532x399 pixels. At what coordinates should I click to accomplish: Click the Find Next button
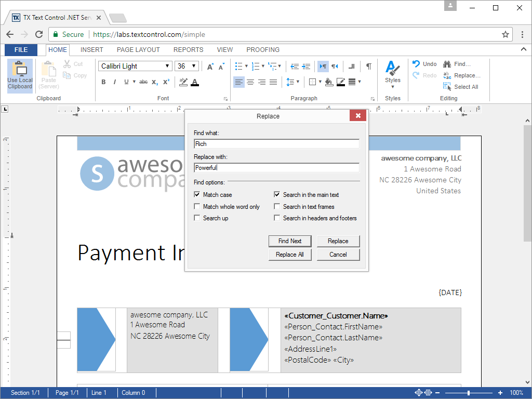(x=290, y=241)
